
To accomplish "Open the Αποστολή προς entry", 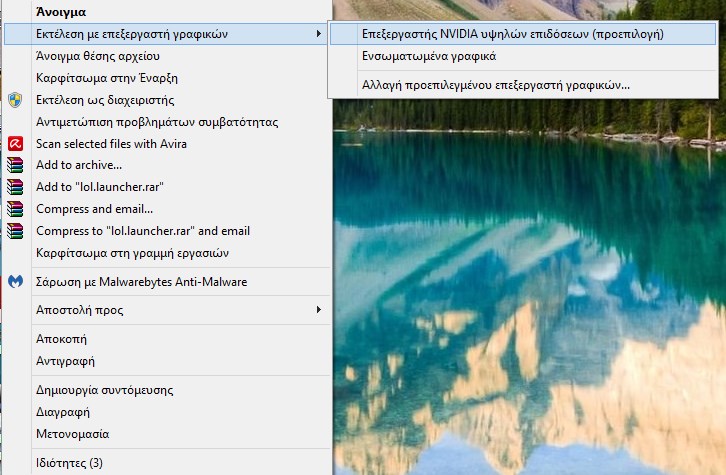I will coord(167,310).
